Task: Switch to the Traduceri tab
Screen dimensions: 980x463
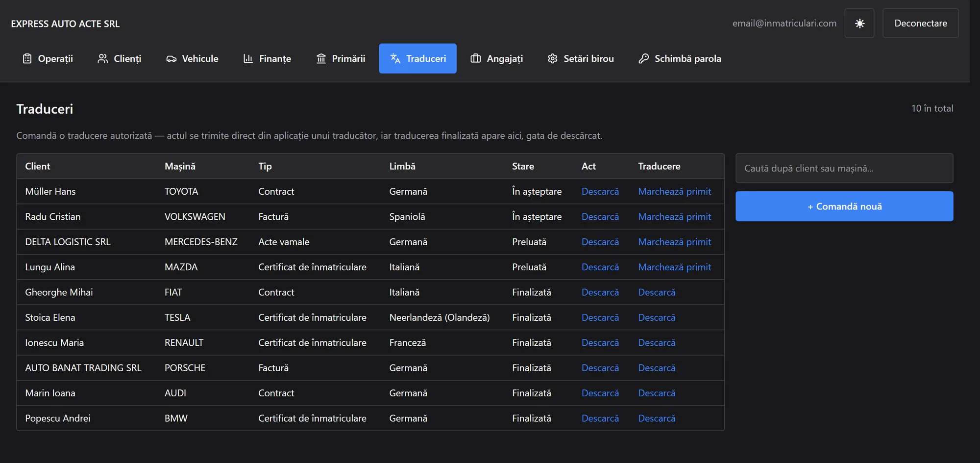Action: (417, 58)
